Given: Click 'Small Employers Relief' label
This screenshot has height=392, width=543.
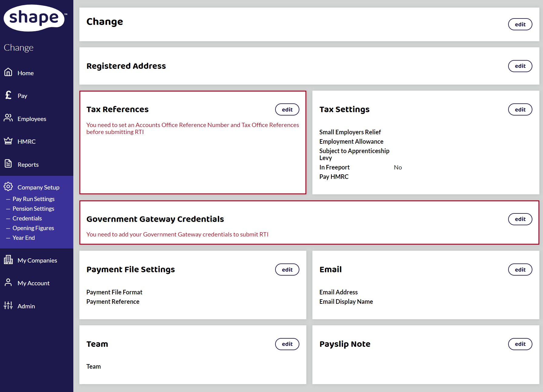Looking at the screenshot, I should click(x=350, y=132).
